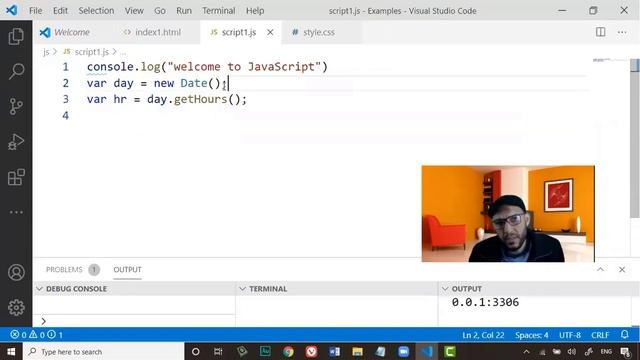This screenshot has width=640, height=360.
Task: Open the volume control in system tray
Action: 572,351
